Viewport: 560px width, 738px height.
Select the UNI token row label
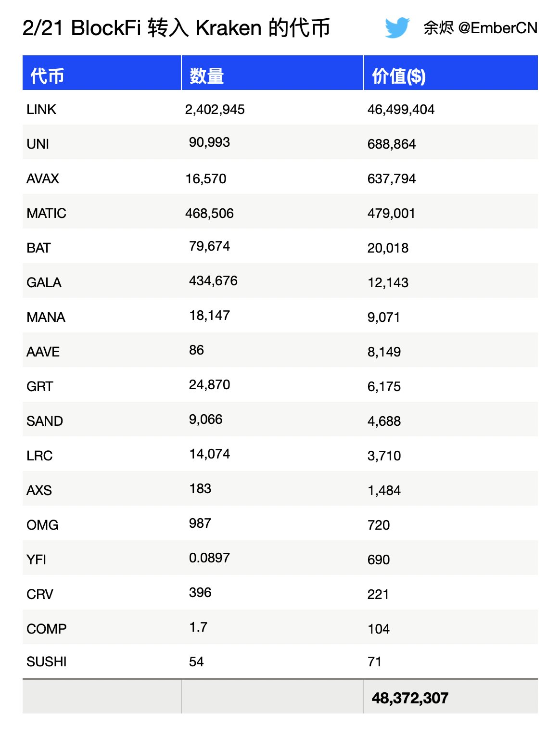tap(38, 144)
